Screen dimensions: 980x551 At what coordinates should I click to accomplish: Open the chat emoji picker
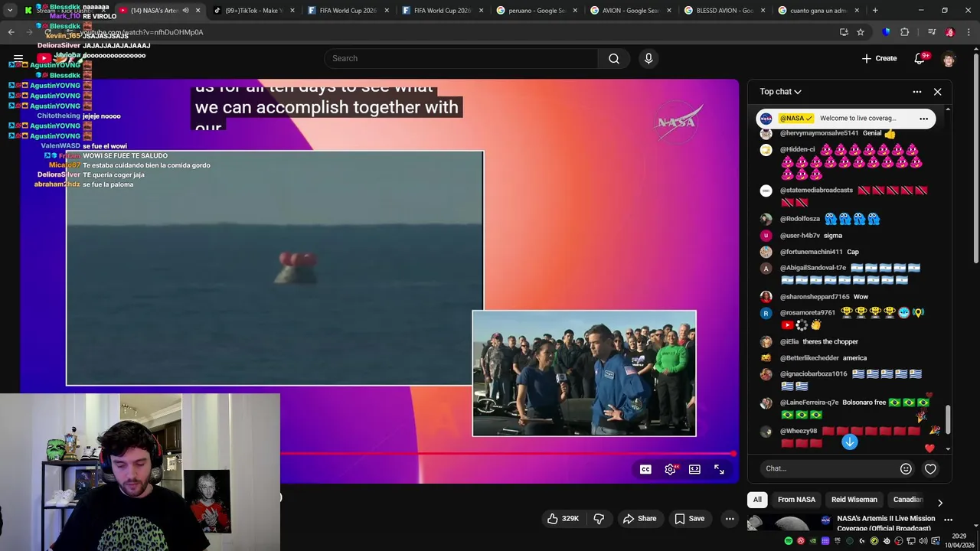pos(906,468)
